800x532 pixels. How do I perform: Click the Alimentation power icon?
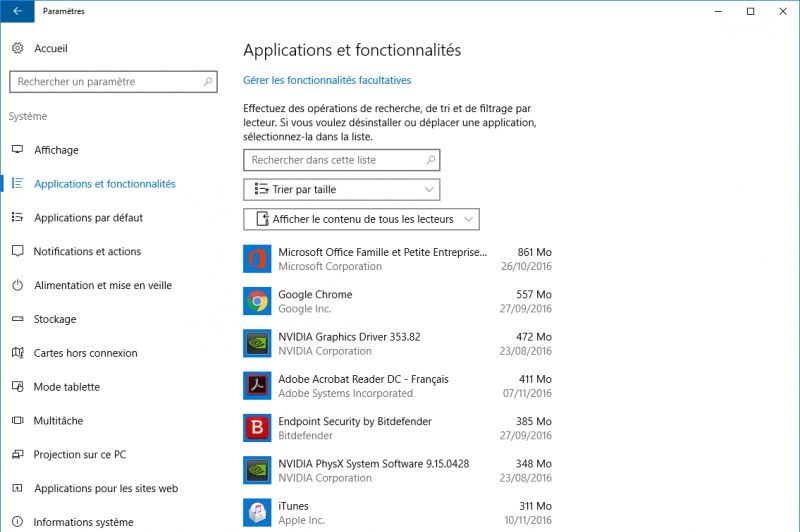(x=17, y=285)
